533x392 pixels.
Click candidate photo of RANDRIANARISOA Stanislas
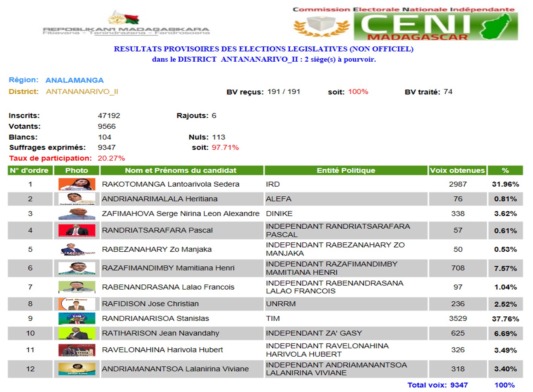[77, 318]
